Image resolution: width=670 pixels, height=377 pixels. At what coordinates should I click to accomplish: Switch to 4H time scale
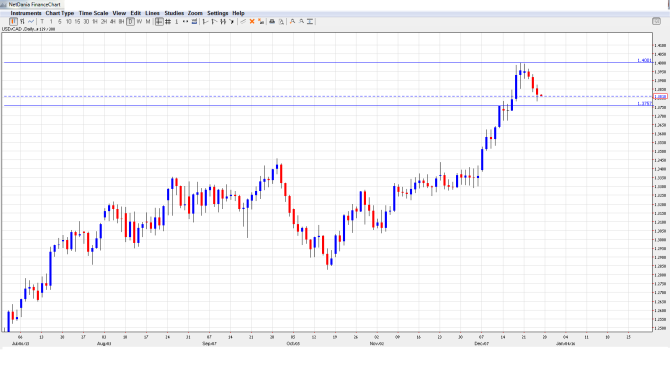(x=112, y=21)
